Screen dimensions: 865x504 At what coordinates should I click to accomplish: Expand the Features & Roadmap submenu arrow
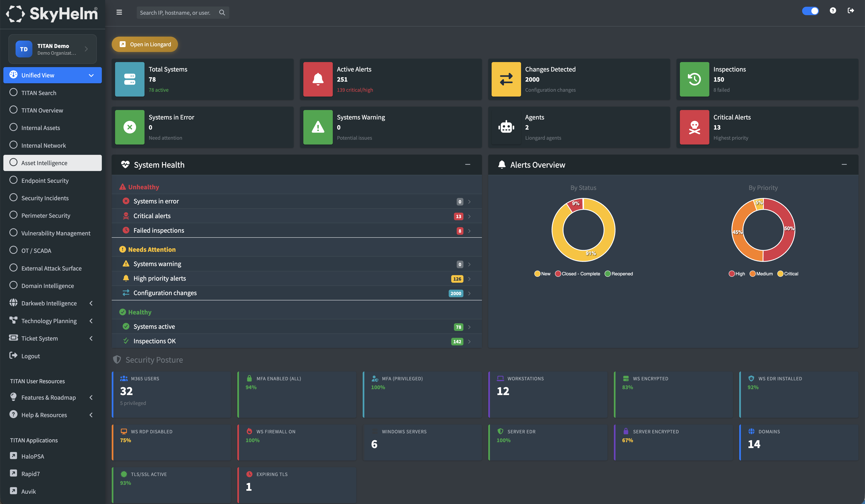click(x=91, y=397)
